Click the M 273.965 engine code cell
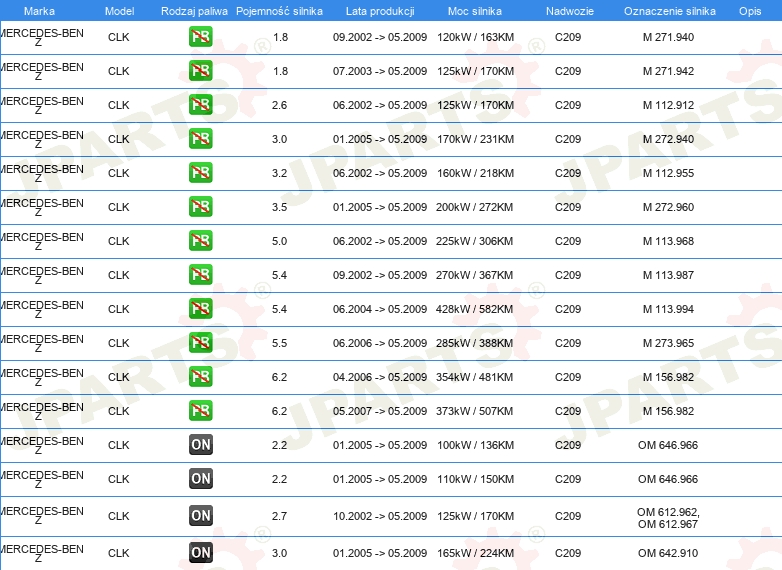The height and width of the screenshot is (570, 782). [x=668, y=343]
